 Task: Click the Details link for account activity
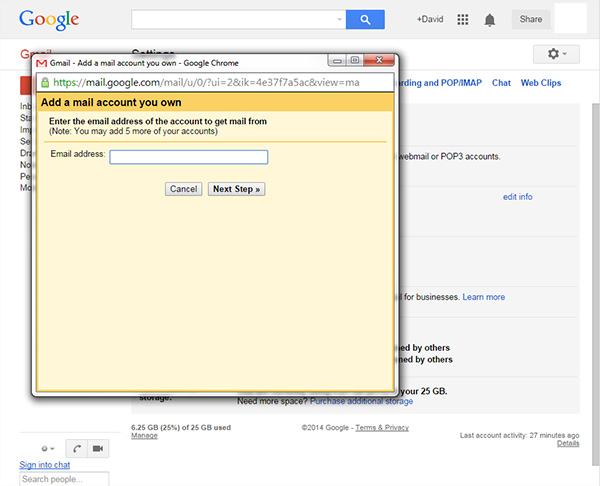coord(568,443)
